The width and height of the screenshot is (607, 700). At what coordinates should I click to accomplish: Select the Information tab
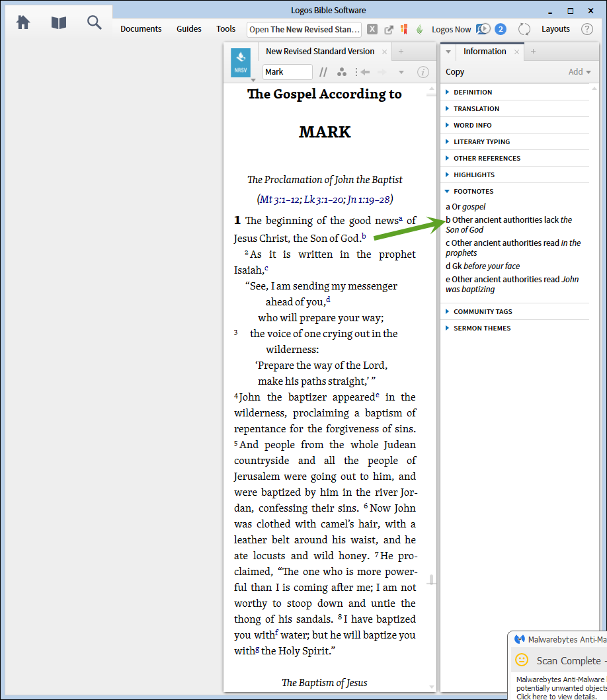point(485,52)
